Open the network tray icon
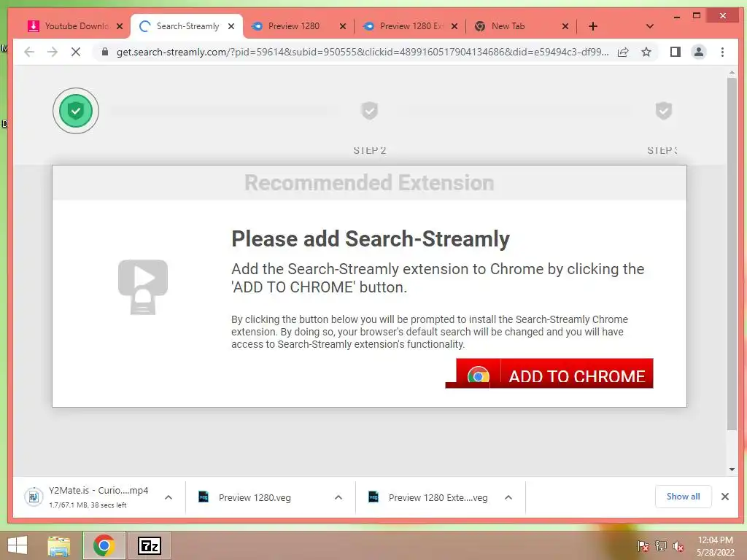Viewport: 747px width, 560px height. point(660,545)
